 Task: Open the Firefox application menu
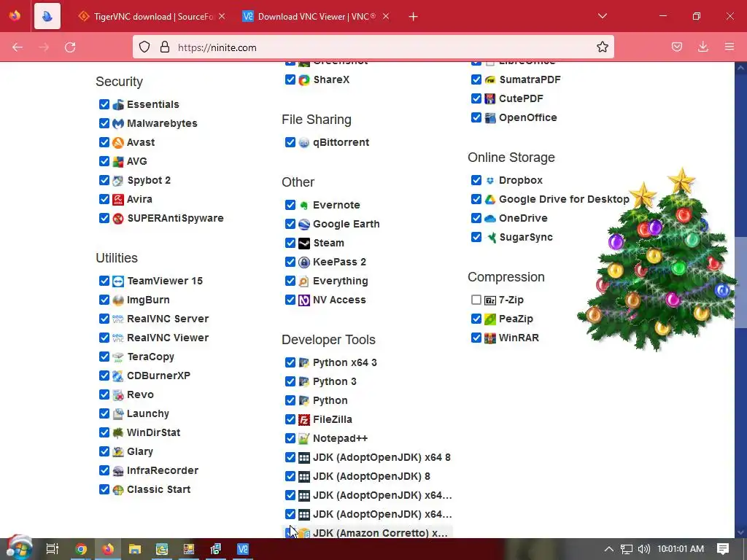point(729,47)
